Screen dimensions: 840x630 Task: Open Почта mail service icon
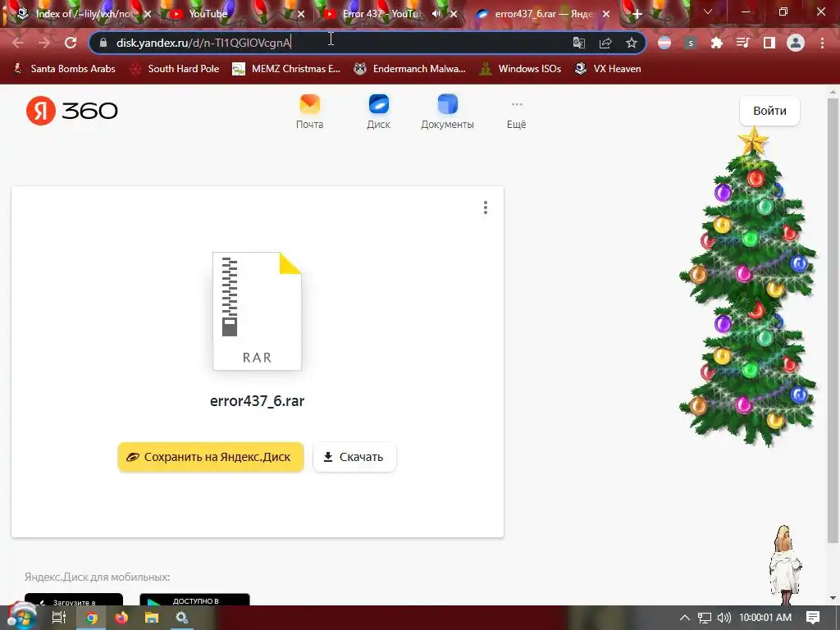309,112
